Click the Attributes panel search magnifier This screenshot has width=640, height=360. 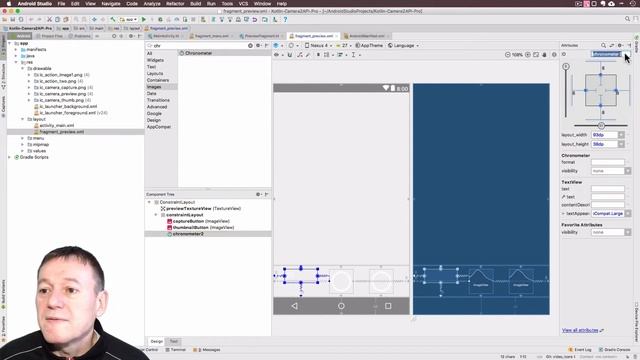[x=603, y=45]
